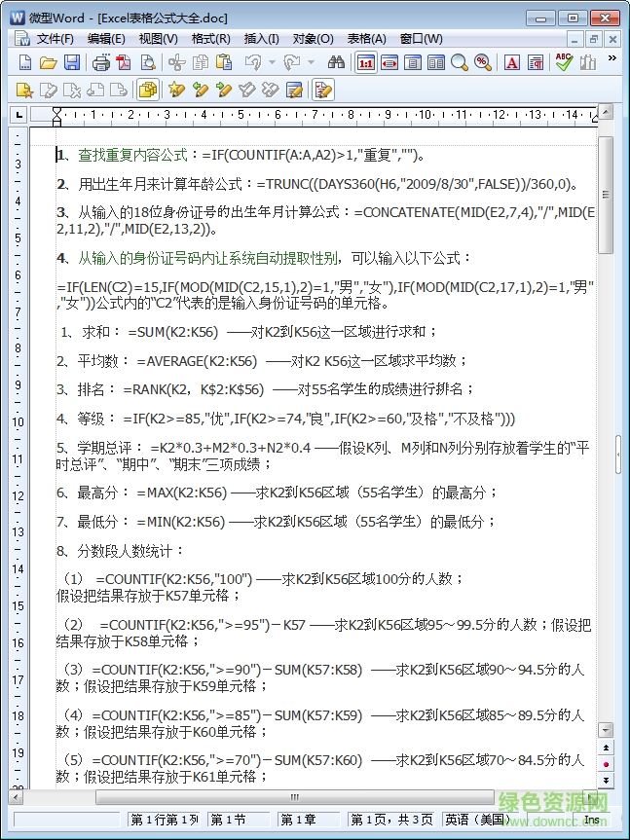The image size is (630, 840).
Task: Open print preview icon
Action: pyautogui.click(x=148, y=62)
